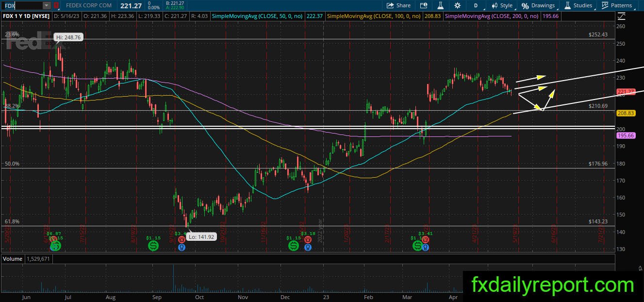Click the September earnings phone icon

(x=182, y=239)
